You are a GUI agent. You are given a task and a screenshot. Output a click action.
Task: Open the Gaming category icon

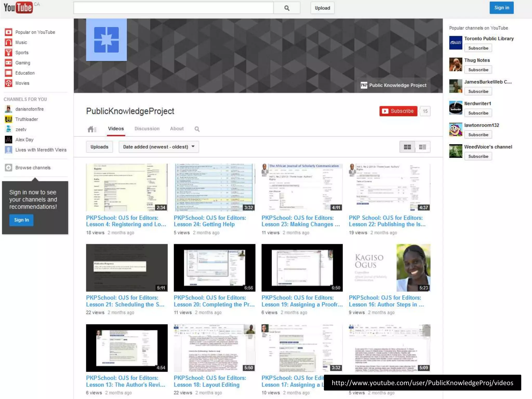pyautogui.click(x=9, y=63)
